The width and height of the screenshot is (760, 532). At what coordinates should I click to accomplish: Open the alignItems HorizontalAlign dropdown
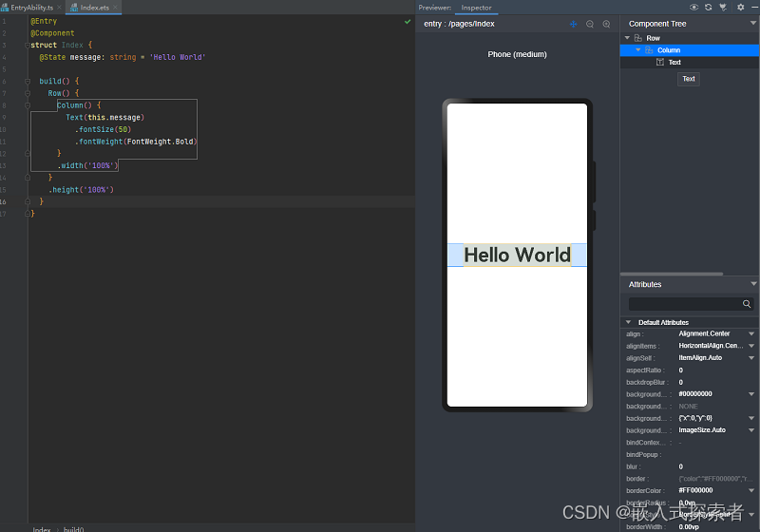pyautogui.click(x=751, y=346)
